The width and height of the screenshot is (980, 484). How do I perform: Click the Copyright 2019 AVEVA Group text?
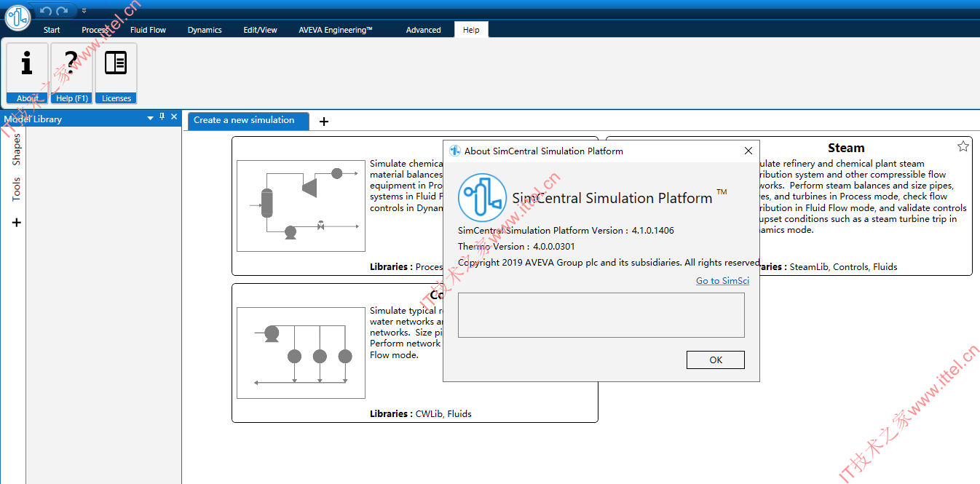tap(609, 263)
